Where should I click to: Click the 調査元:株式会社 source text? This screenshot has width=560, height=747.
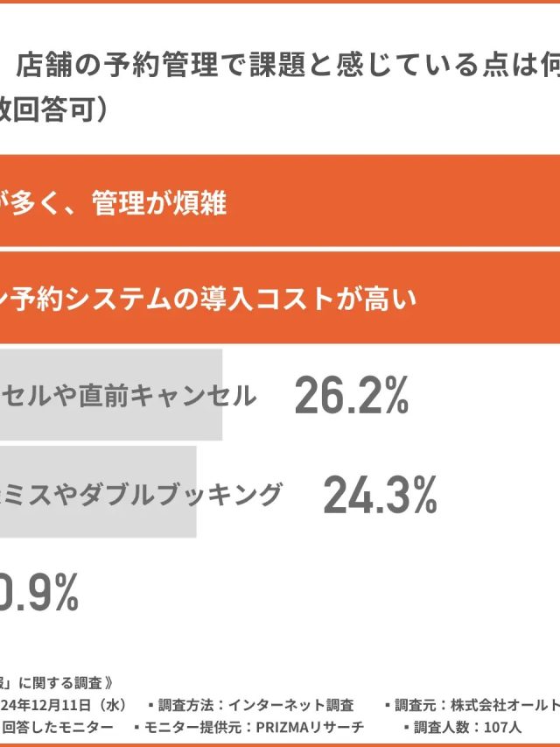[472, 705]
